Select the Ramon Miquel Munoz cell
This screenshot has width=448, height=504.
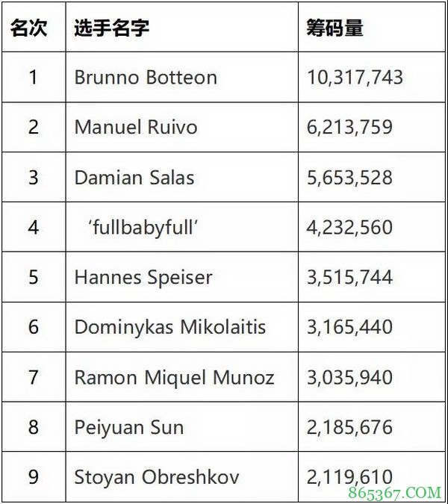tap(174, 377)
